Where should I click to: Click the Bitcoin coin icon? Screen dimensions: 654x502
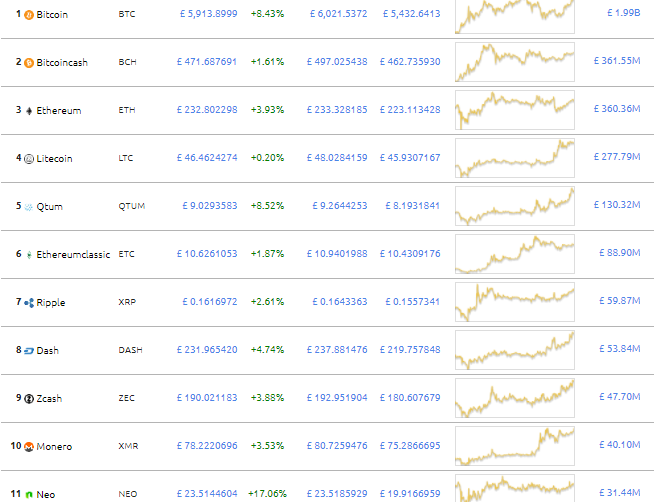29,14
